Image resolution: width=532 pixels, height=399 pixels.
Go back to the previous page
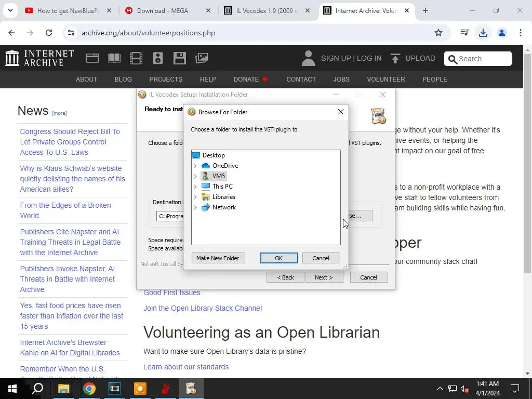click(x=11, y=33)
